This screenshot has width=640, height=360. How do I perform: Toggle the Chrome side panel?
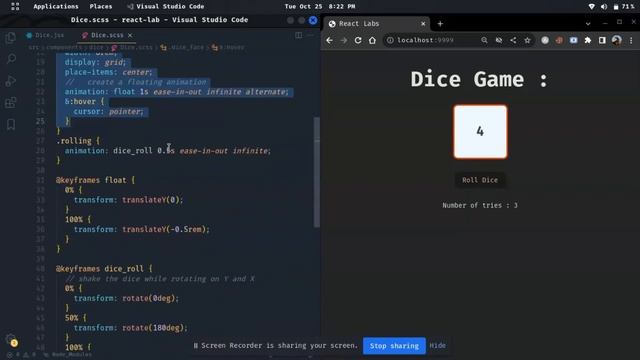click(x=602, y=40)
